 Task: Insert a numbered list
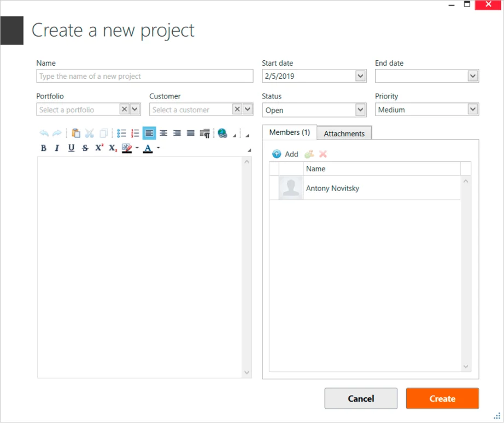tap(135, 133)
